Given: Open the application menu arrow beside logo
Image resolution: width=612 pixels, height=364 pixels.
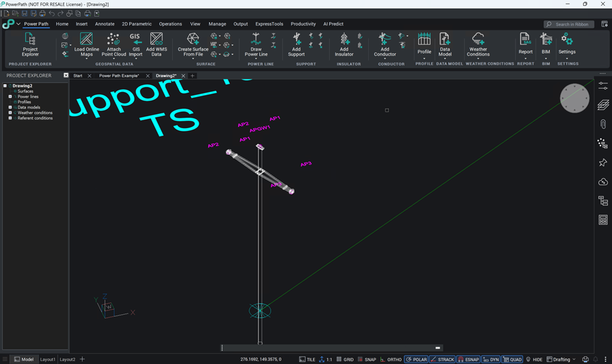Looking at the screenshot, I should (x=18, y=24).
